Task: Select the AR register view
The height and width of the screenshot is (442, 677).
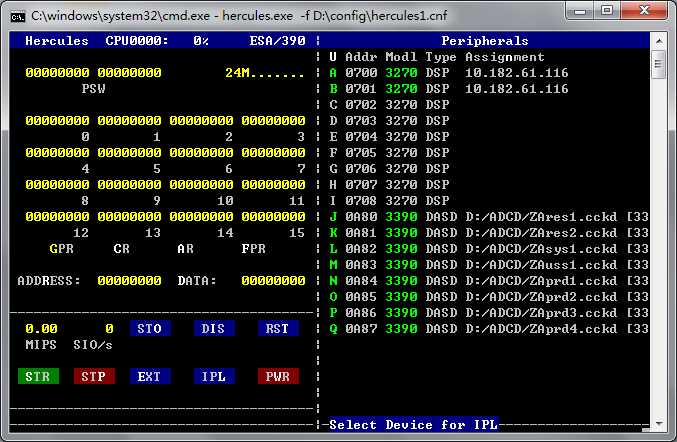Action: pyautogui.click(x=186, y=249)
